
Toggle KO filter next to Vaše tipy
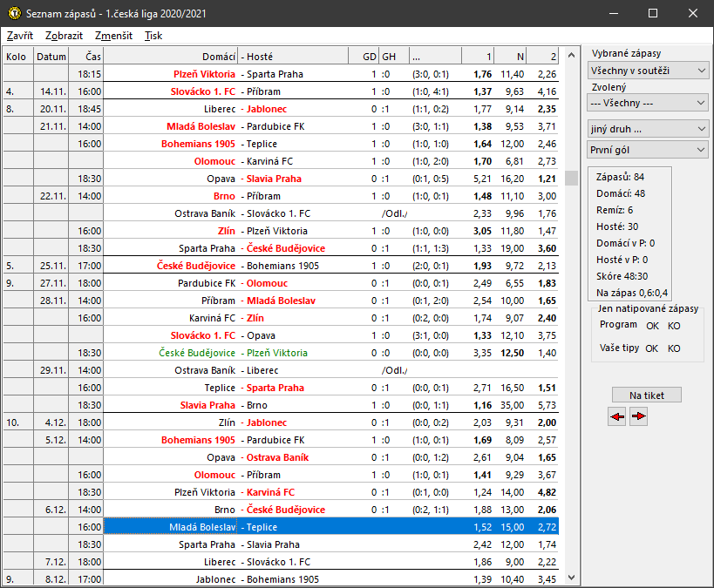click(x=674, y=348)
